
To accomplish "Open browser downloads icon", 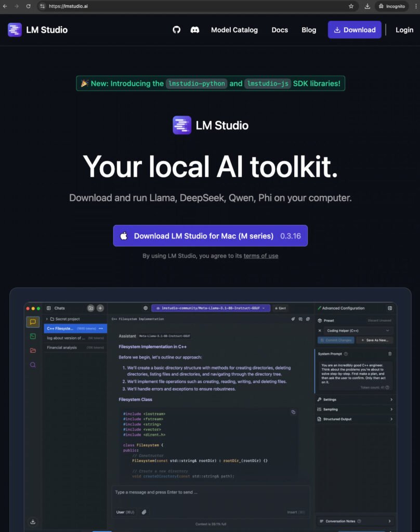I will 367,6.
